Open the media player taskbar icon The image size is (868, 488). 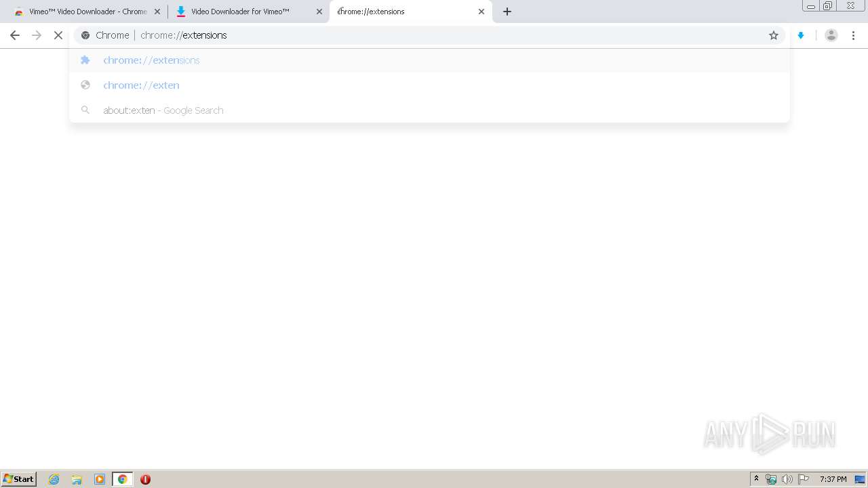(100, 479)
